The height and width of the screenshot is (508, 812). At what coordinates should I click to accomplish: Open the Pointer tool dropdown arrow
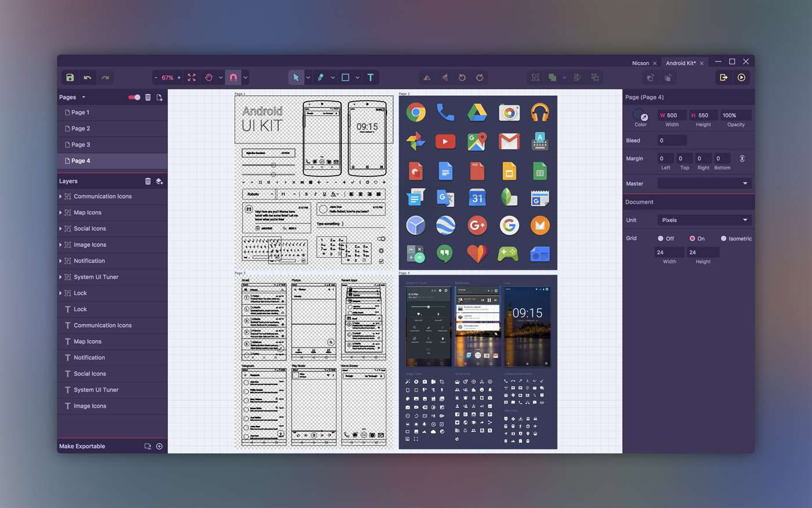(308, 77)
